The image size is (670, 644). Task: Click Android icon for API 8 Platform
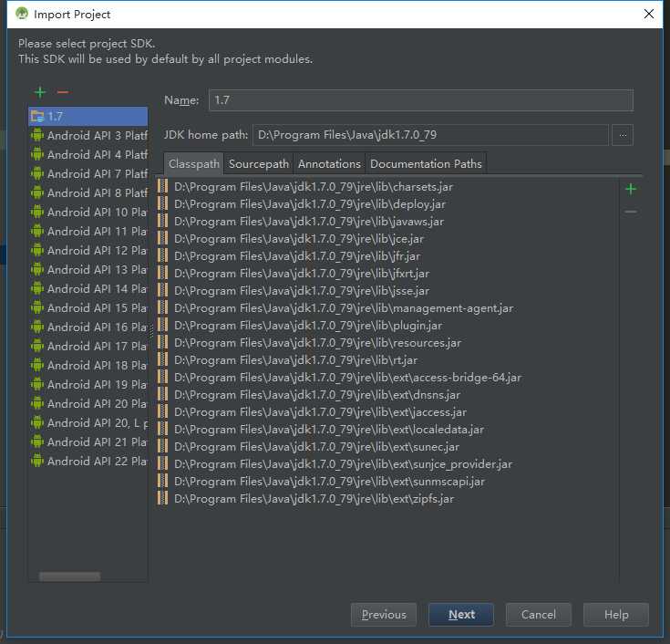(x=37, y=192)
